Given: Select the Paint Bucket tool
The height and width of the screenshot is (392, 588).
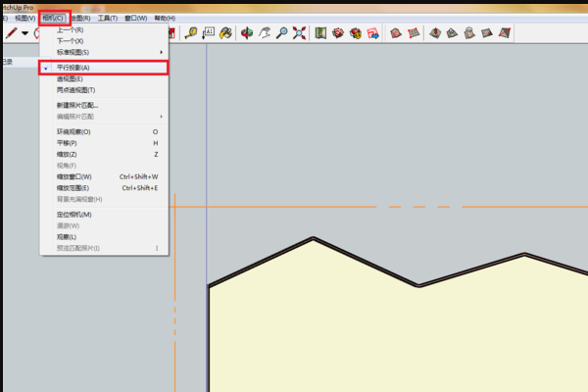Looking at the screenshot, I should [225, 33].
